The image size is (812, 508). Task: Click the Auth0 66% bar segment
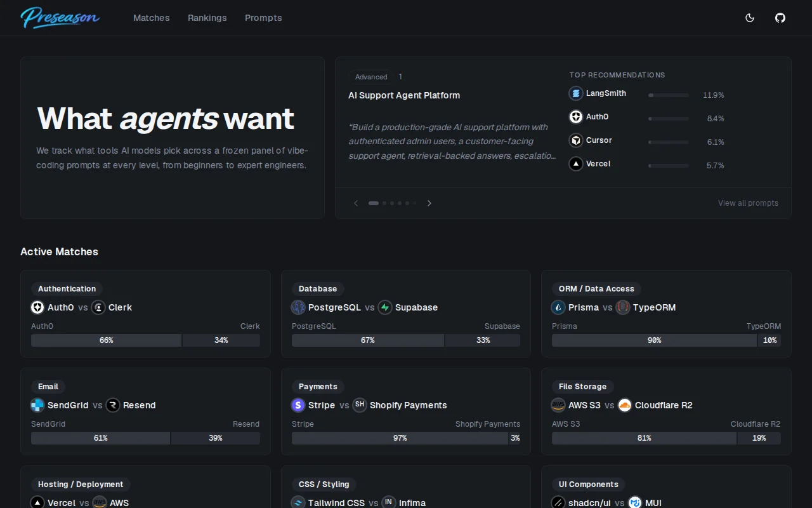point(107,340)
